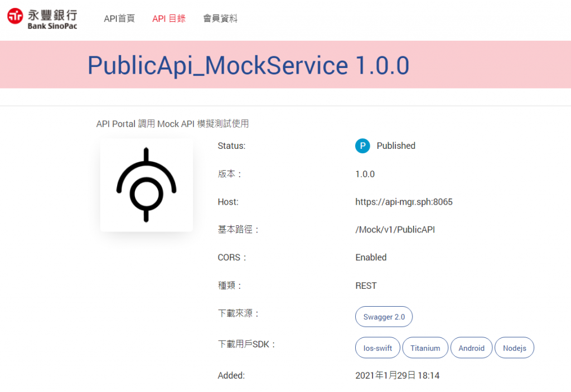Click the type value REST

click(x=366, y=285)
